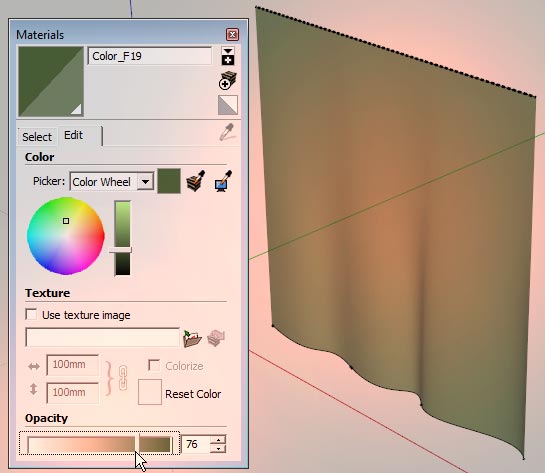Open the Picker dropdown arrow
This screenshot has height=473, width=545.
(x=145, y=181)
